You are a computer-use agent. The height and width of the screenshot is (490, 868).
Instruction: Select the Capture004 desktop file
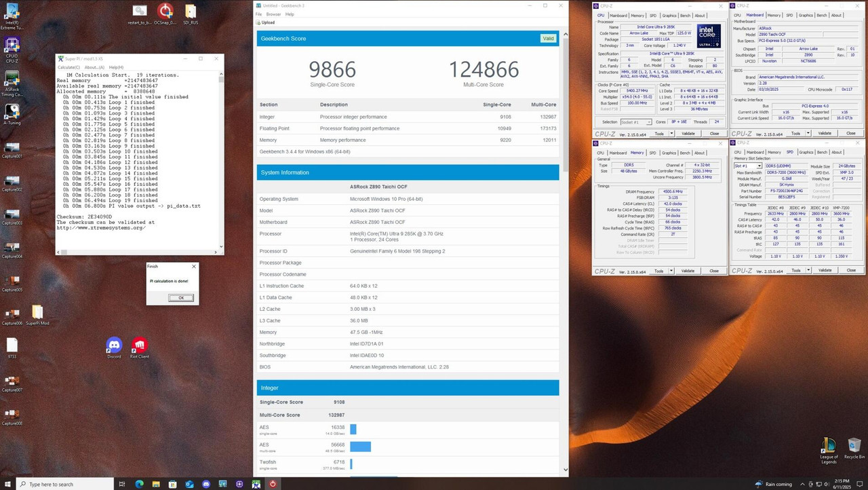click(12, 249)
